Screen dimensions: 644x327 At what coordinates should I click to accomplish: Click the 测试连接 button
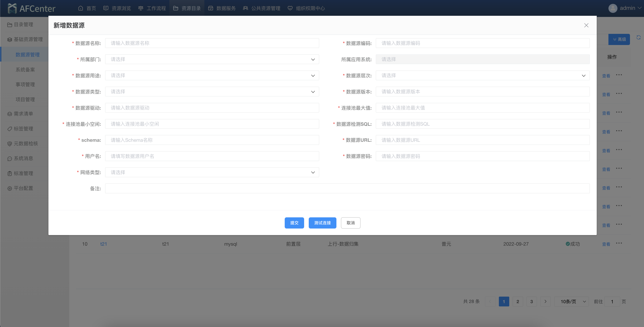click(x=323, y=223)
